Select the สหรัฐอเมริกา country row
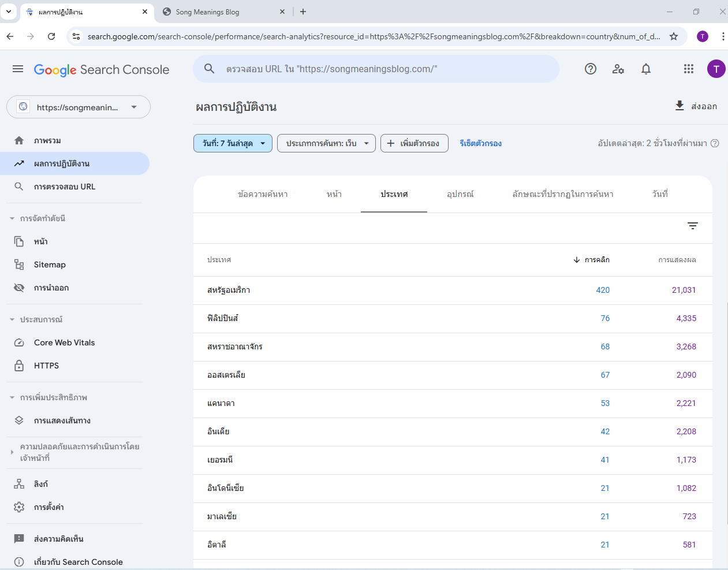 [453, 290]
